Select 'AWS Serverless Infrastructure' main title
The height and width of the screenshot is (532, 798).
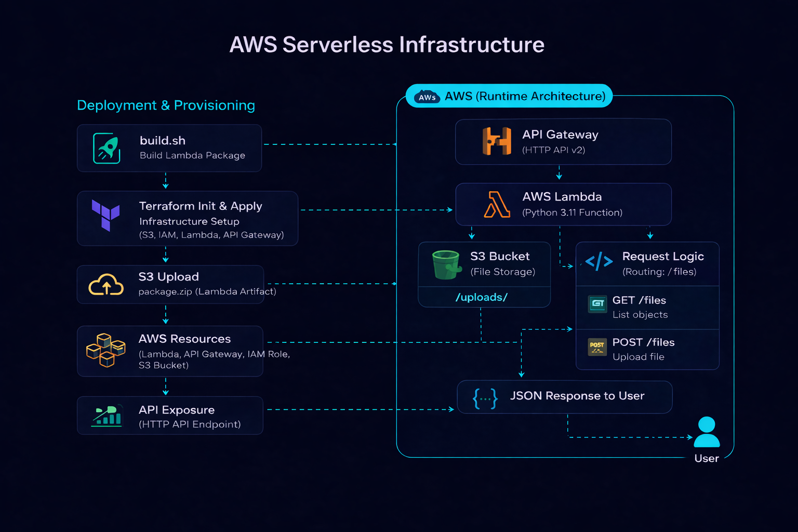point(387,45)
